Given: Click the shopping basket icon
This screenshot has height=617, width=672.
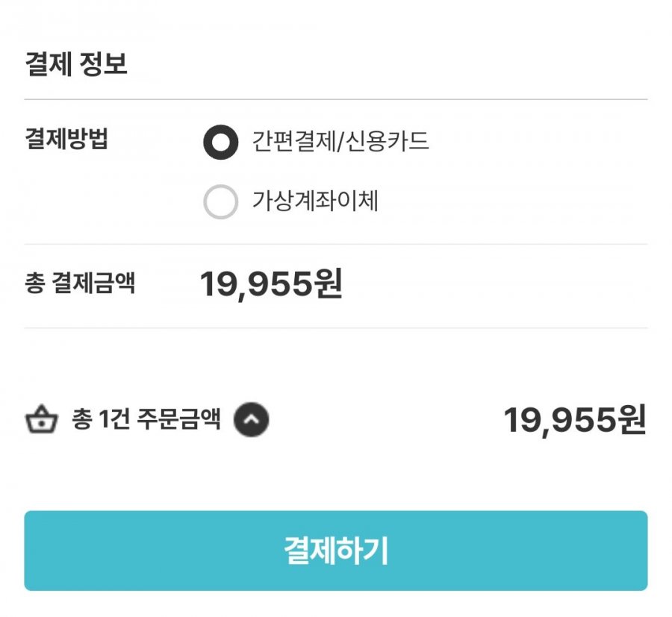Looking at the screenshot, I should pyautogui.click(x=41, y=419).
